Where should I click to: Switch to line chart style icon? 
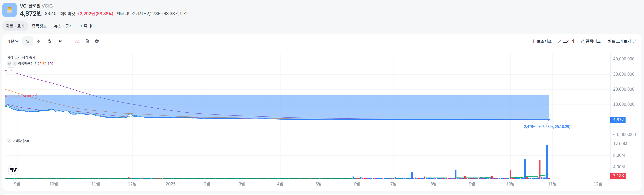point(78,41)
